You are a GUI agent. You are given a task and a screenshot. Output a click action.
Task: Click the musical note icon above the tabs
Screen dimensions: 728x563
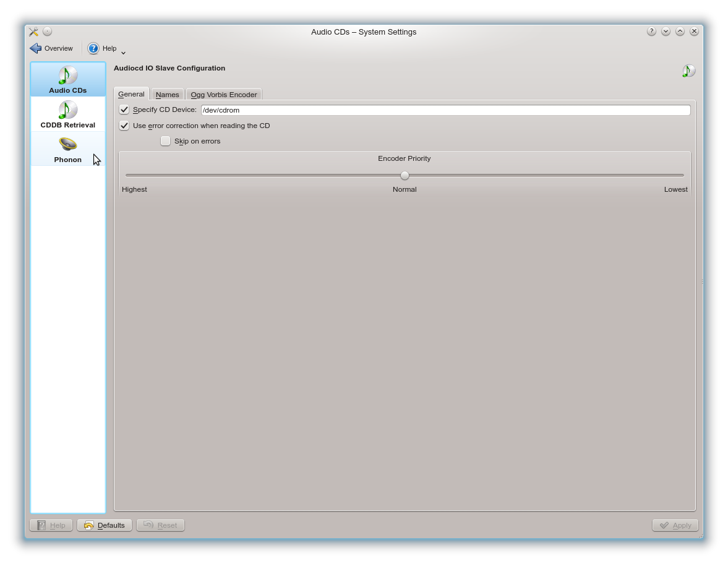click(x=688, y=71)
